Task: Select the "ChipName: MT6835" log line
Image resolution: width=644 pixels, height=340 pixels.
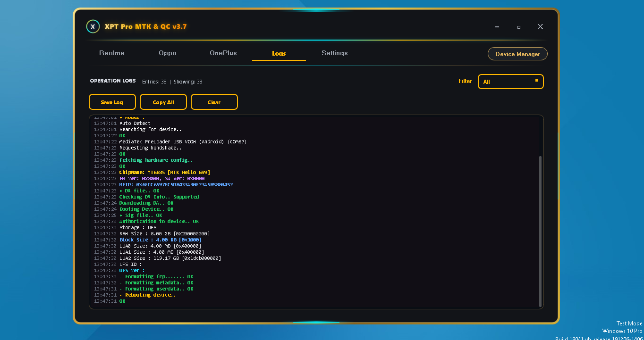Action: (x=165, y=173)
